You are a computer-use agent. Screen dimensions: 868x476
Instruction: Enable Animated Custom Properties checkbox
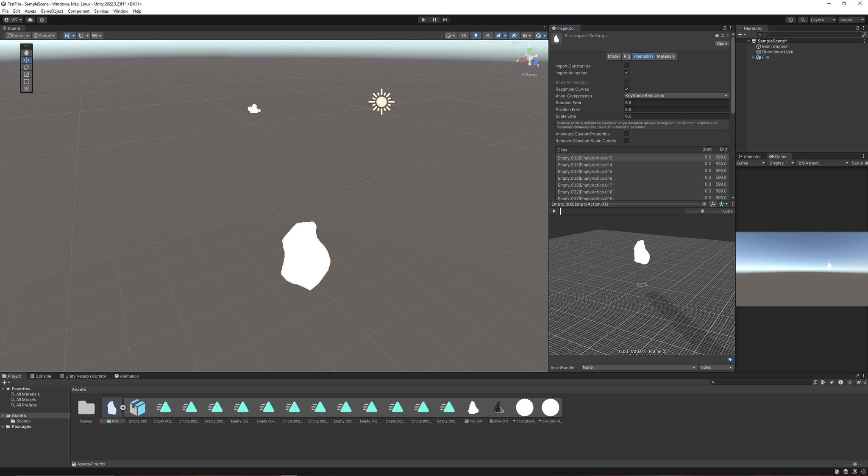tap(626, 134)
